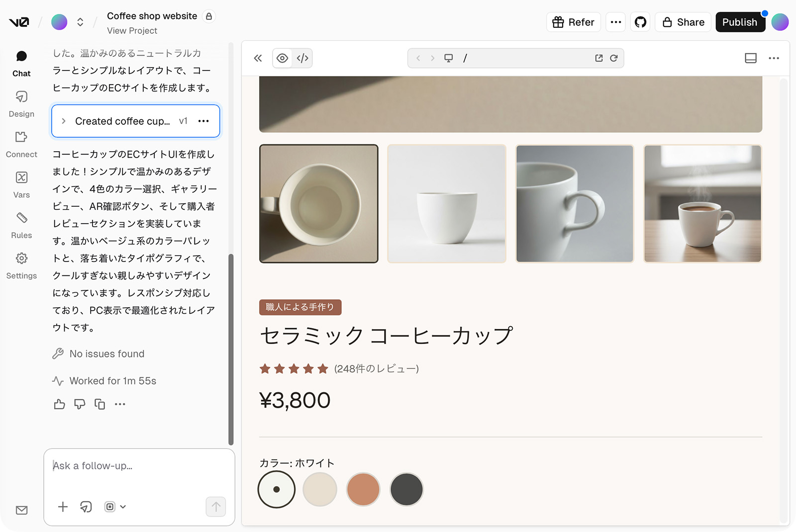Switch to preview eye view
The image size is (796, 532).
tap(282, 58)
